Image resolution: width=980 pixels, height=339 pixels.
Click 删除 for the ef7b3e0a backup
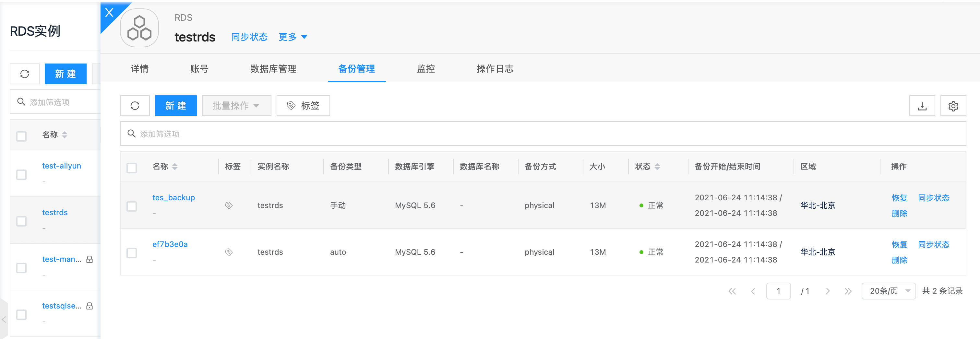[899, 260]
